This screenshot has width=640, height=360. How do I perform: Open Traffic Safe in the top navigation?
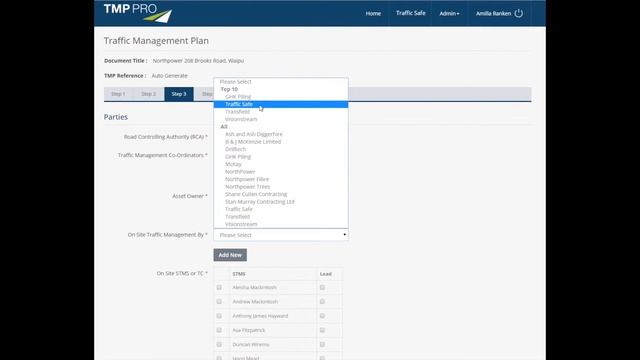click(x=411, y=13)
